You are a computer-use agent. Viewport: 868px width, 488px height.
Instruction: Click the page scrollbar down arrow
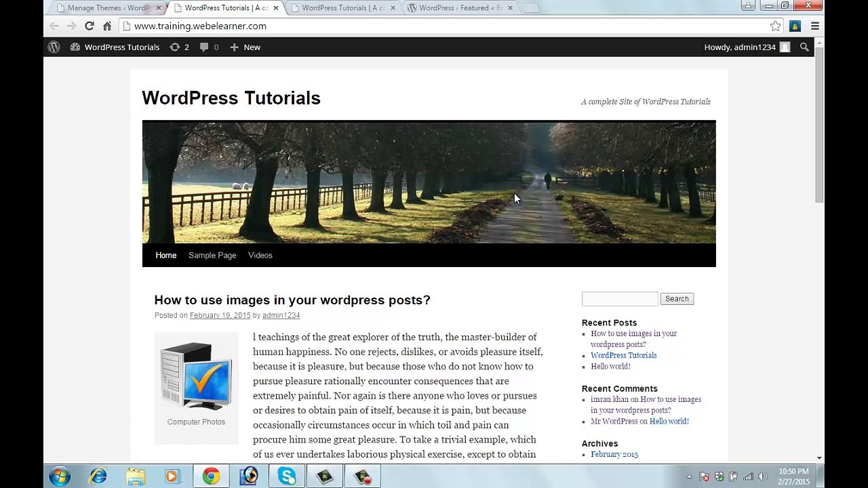click(819, 458)
